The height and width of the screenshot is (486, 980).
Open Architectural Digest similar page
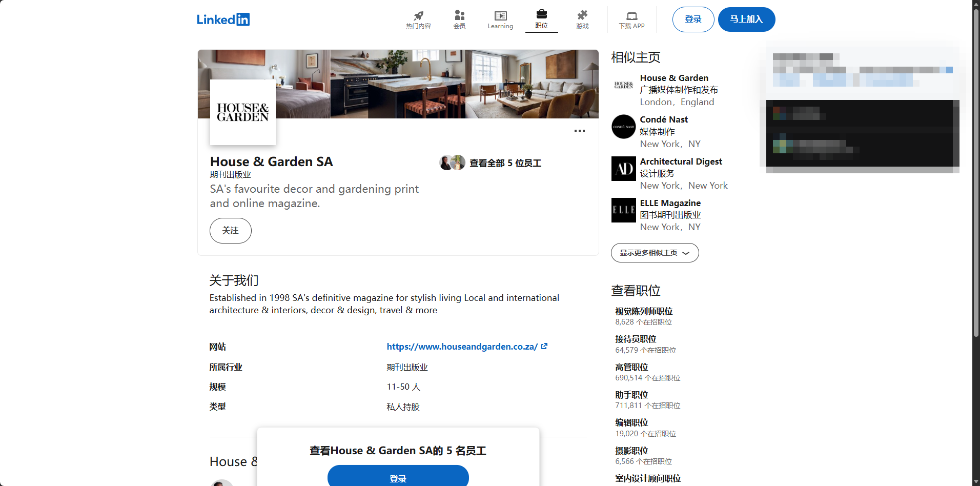pos(681,161)
